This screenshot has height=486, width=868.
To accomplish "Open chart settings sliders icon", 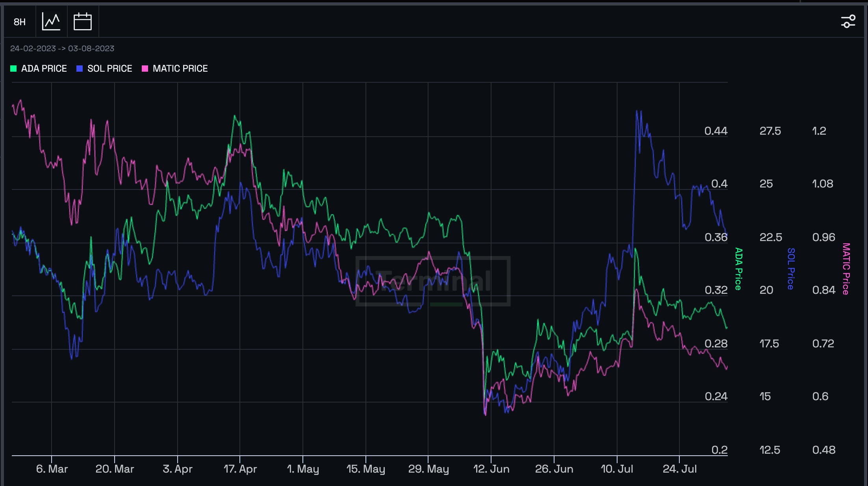I will [x=848, y=21].
